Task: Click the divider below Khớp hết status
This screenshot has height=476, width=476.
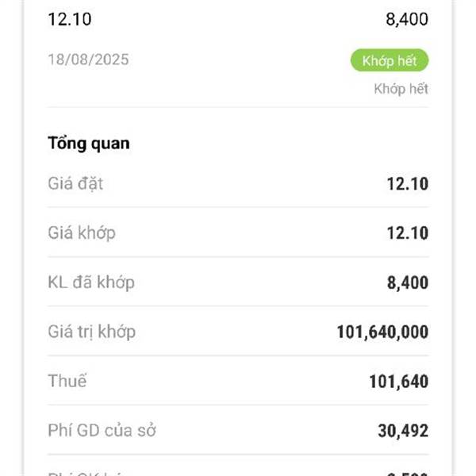Action: click(238, 107)
